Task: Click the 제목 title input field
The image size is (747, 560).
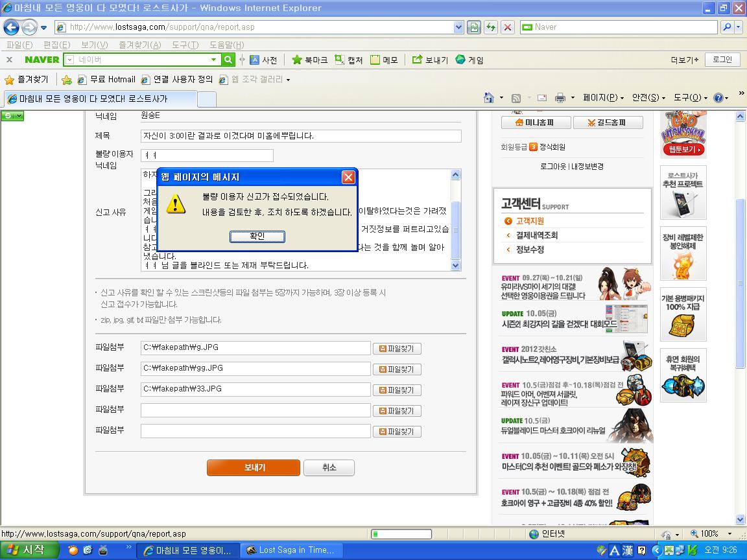Action: tap(301, 136)
